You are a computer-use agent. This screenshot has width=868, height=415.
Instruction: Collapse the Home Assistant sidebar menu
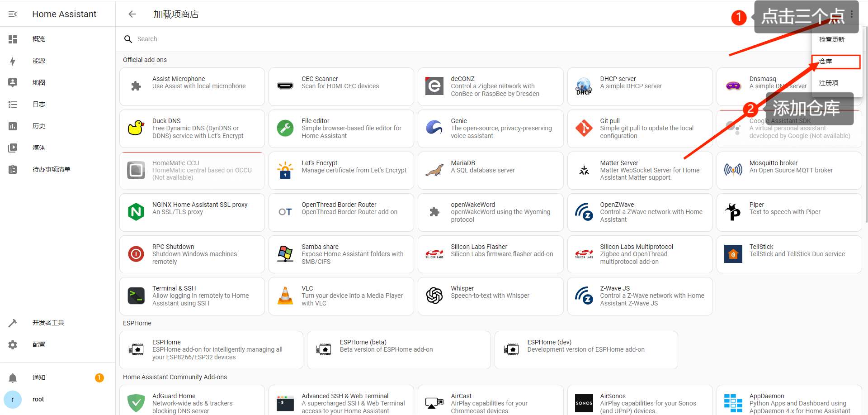[x=13, y=14]
